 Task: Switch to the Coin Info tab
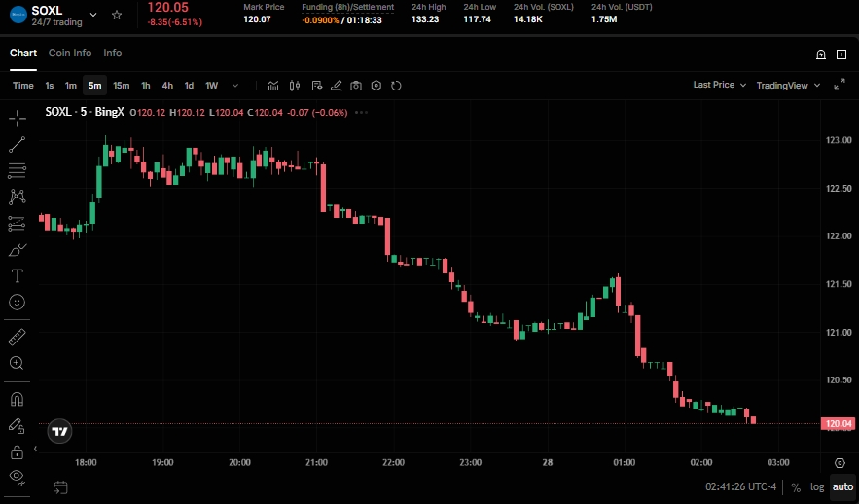pos(70,53)
